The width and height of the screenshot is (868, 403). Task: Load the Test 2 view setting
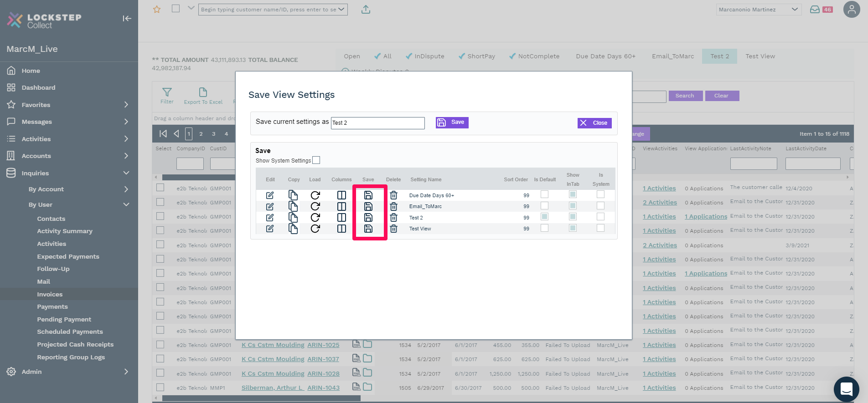pyautogui.click(x=315, y=218)
